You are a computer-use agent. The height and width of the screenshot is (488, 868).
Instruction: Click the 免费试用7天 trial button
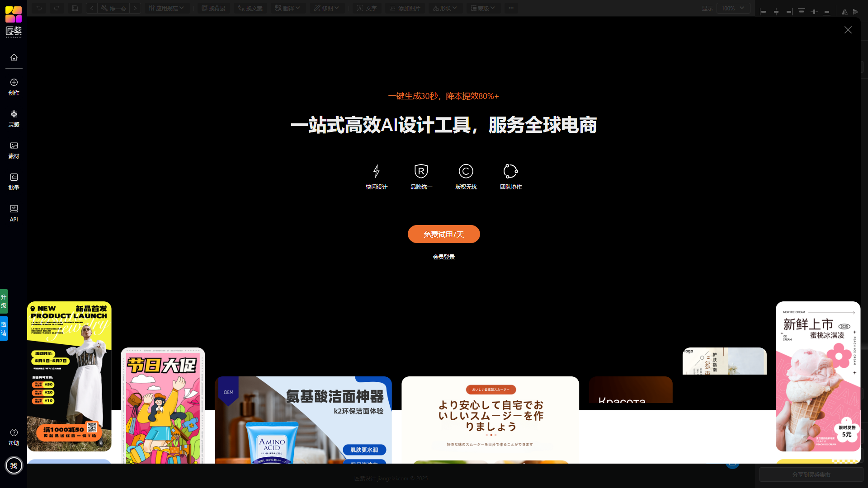click(x=443, y=234)
